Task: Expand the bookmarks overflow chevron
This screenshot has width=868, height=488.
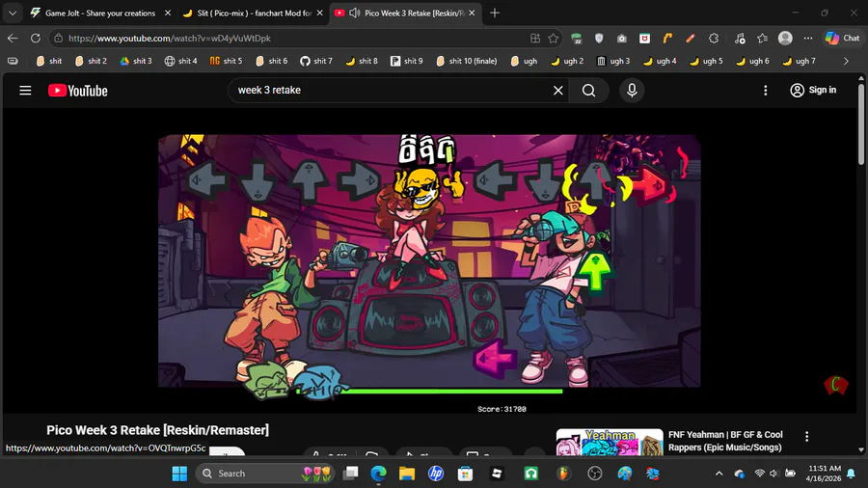Action: click(846, 61)
